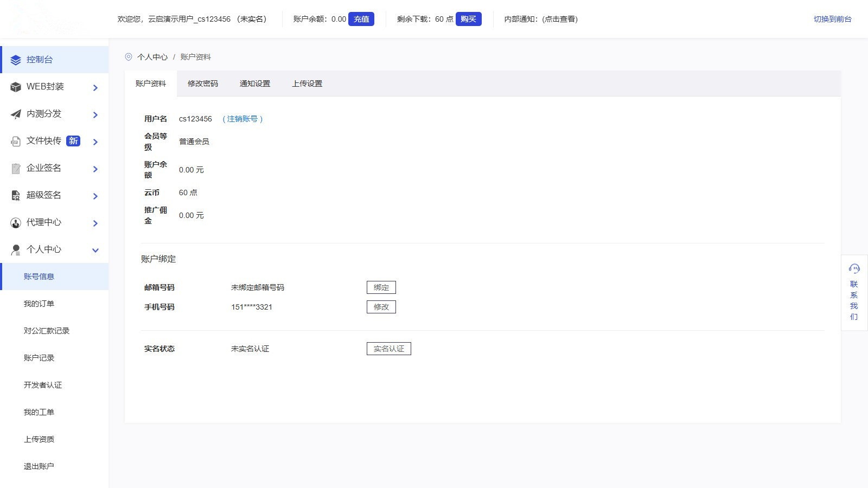Viewport: 868px width, 488px height.
Task: Expand the 企业签名 chevron
Action: tap(95, 169)
